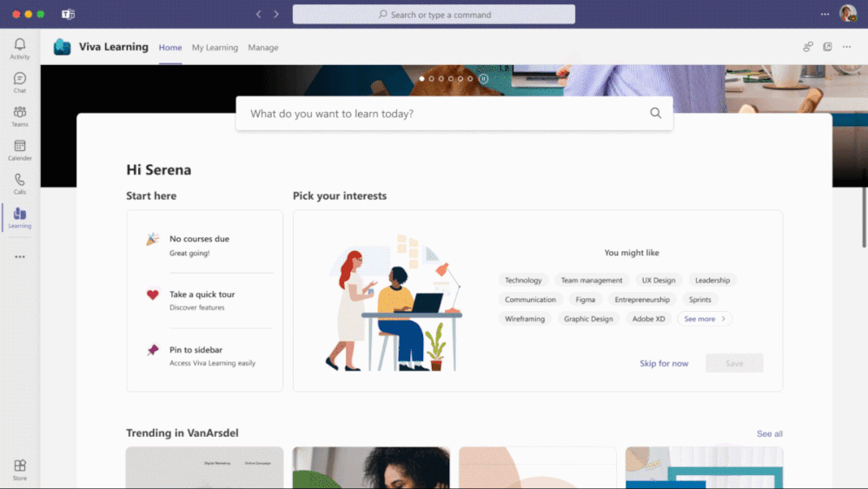The height and width of the screenshot is (489, 868).
Task: Select sixth carousel dot
Action: pyautogui.click(x=471, y=78)
